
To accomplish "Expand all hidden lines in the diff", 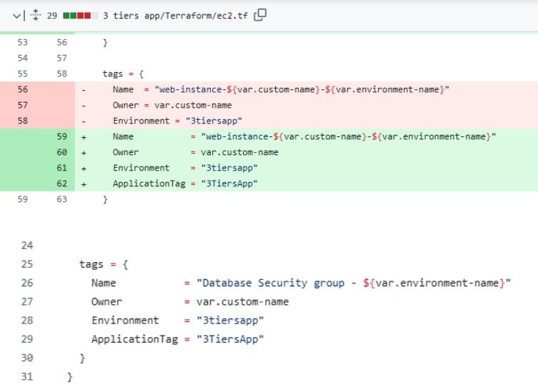I will click(34, 14).
